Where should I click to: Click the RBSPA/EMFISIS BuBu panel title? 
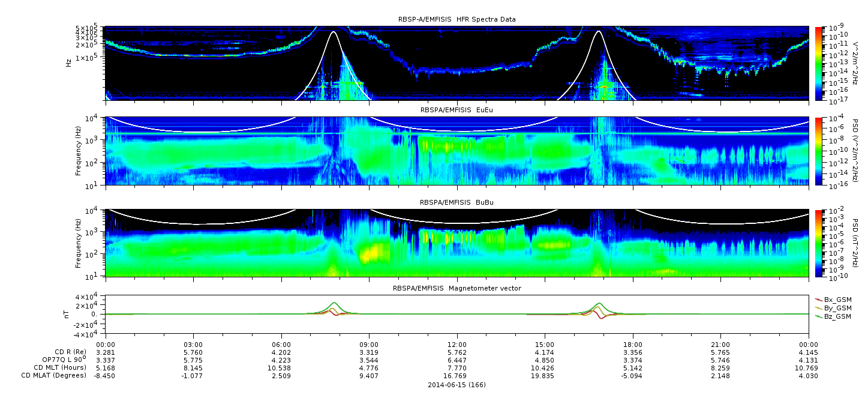tap(456, 203)
